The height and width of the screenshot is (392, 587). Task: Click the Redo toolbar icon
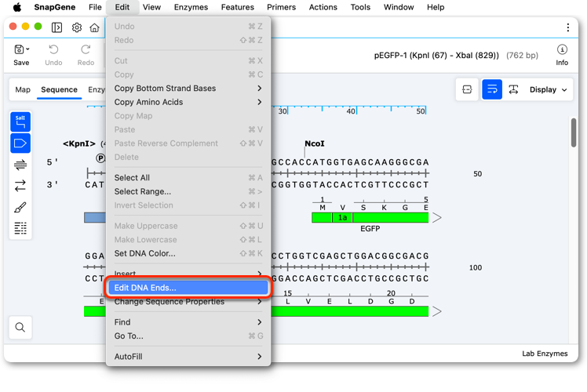[x=86, y=49]
